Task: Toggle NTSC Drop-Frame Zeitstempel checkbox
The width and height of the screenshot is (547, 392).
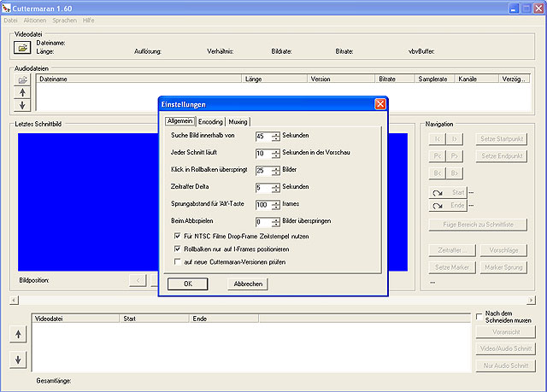Action: (x=177, y=236)
